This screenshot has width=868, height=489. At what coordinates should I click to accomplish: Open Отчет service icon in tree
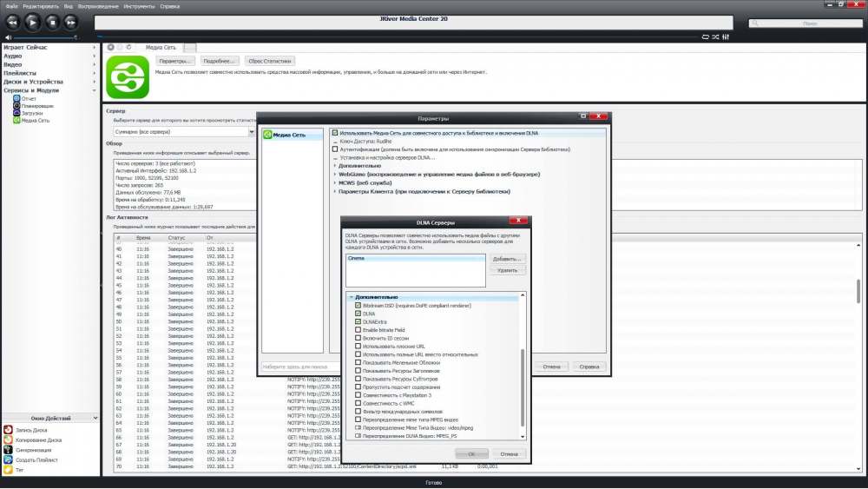pyautogui.click(x=16, y=98)
